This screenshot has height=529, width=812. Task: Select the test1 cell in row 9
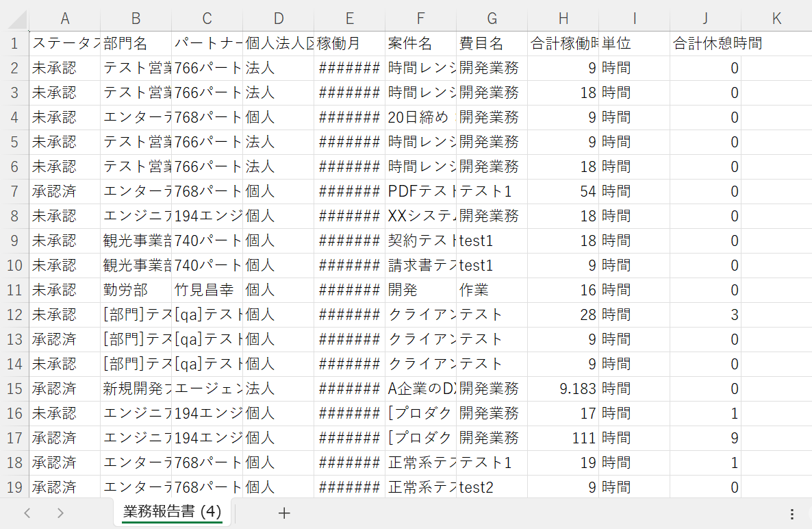(492, 241)
